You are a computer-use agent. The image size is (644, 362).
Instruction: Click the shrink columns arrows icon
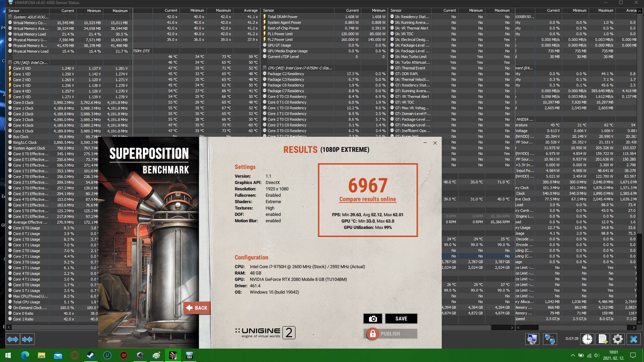click(x=27, y=339)
